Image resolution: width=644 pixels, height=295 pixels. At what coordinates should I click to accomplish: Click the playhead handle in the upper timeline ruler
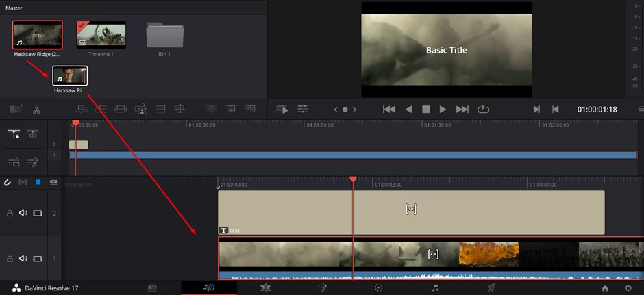pyautogui.click(x=75, y=123)
